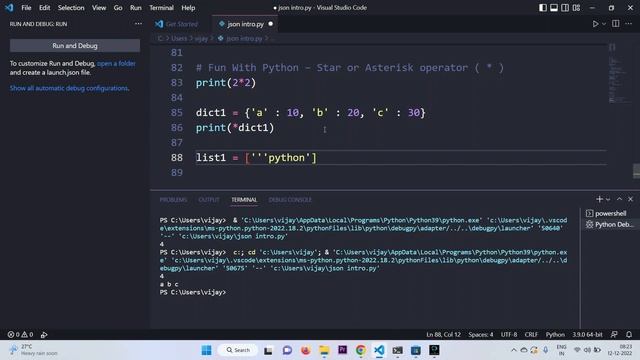This screenshot has height=360, width=640.
Task: Click Python language mode status
Action: click(555, 334)
